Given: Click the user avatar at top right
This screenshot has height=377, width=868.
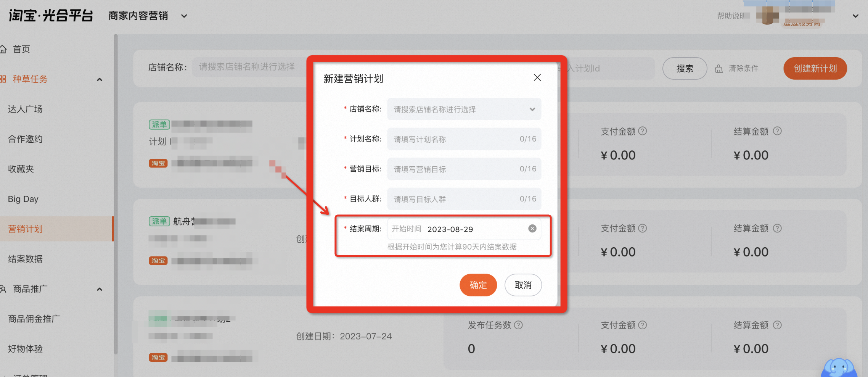Looking at the screenshot, I should tap(767, 15).
